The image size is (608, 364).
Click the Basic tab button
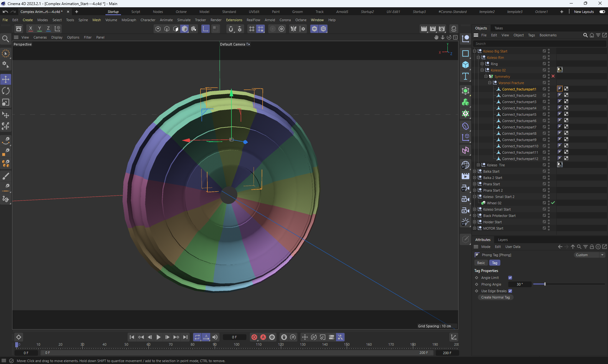pyautogui.click(x=481, y=263)
